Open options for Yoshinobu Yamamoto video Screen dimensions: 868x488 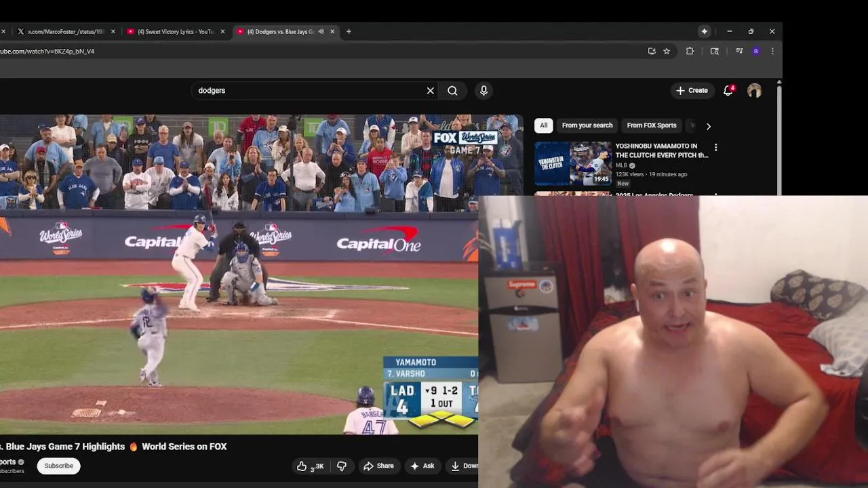715,147
